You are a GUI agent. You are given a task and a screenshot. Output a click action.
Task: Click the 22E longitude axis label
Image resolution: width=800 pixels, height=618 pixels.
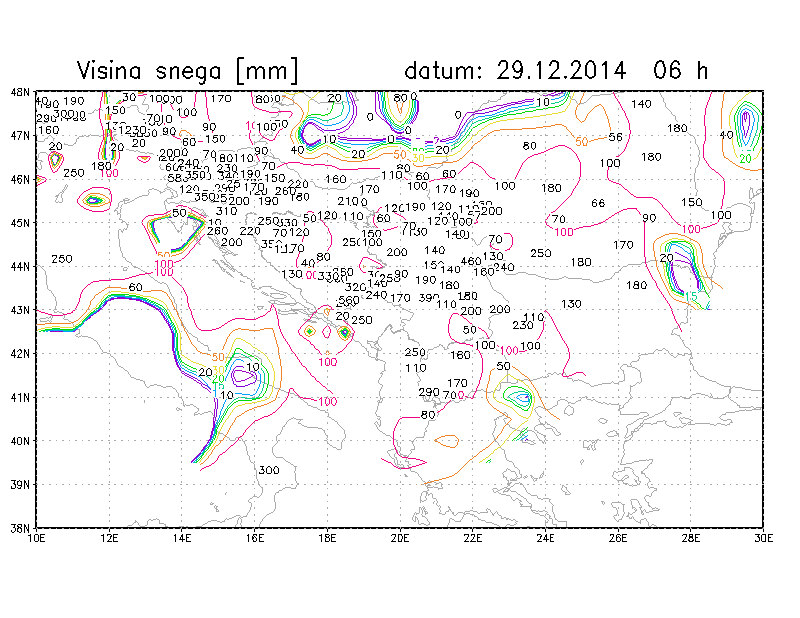(x=473, y=538)
